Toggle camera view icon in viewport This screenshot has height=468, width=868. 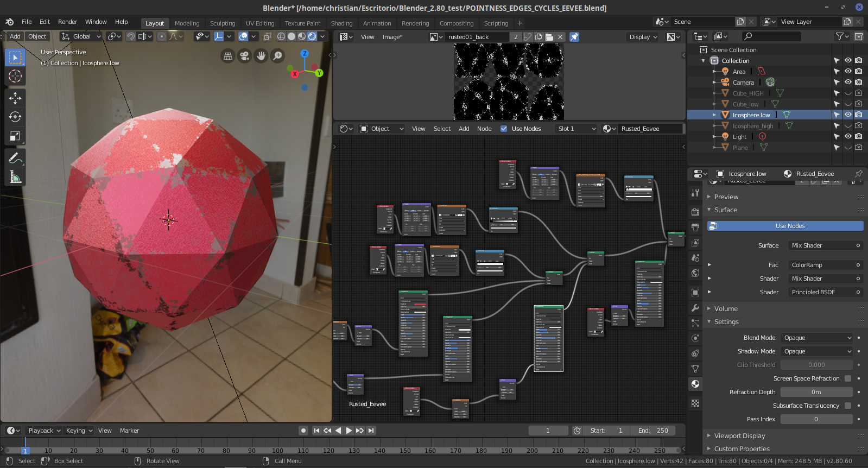(244, 56)
